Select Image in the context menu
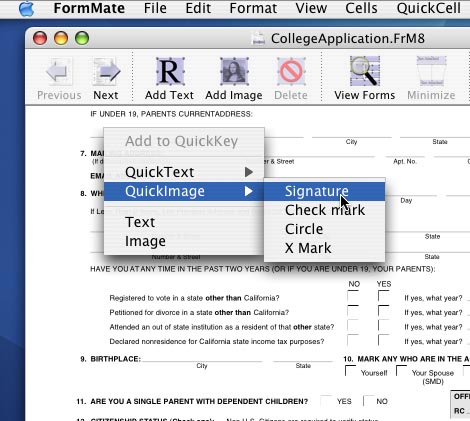The width and height of the screenshot is (470, 421). click(x=184, y=241)
